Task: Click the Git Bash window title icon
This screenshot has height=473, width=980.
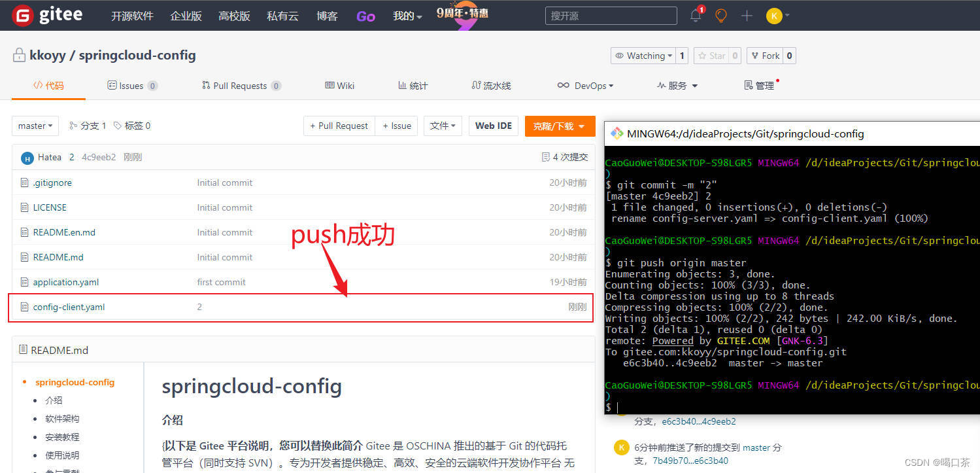Action: click(x=617, y=133)
